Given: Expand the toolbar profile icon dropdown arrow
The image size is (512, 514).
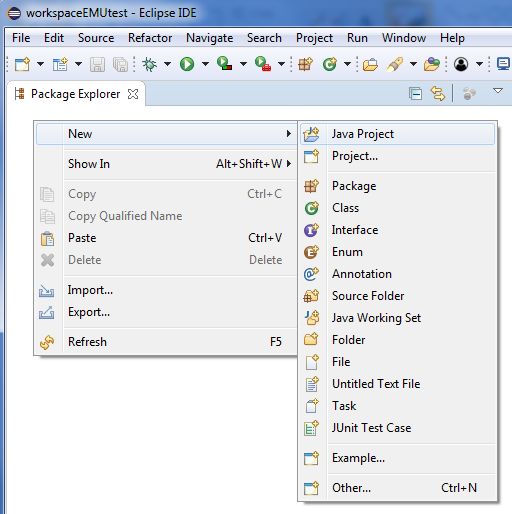Looking at the screenshot, I should tap(480, 64).
